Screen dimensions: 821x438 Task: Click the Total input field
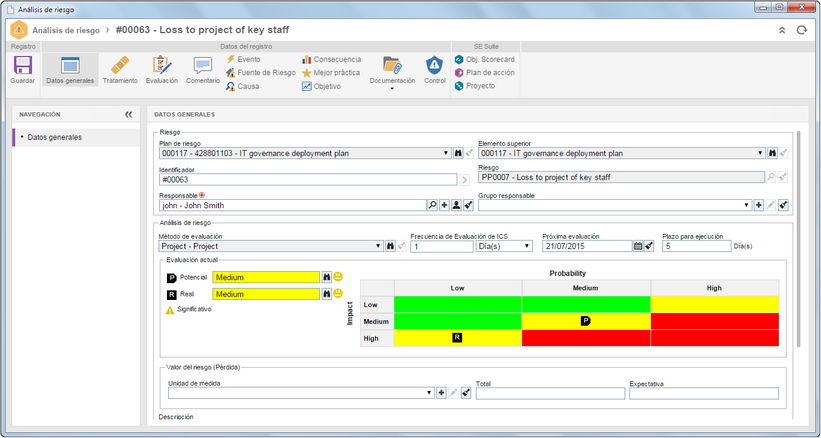click(550, 394)
